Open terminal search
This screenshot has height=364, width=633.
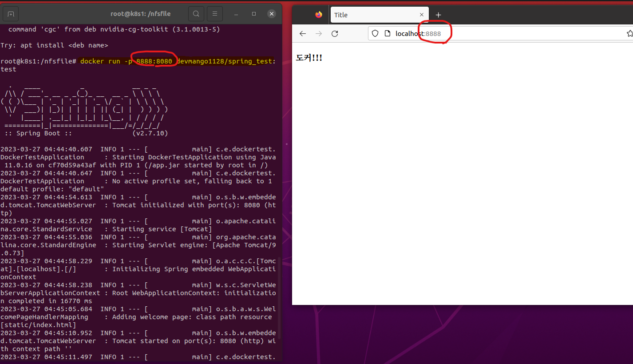click(x=196, y=14)
